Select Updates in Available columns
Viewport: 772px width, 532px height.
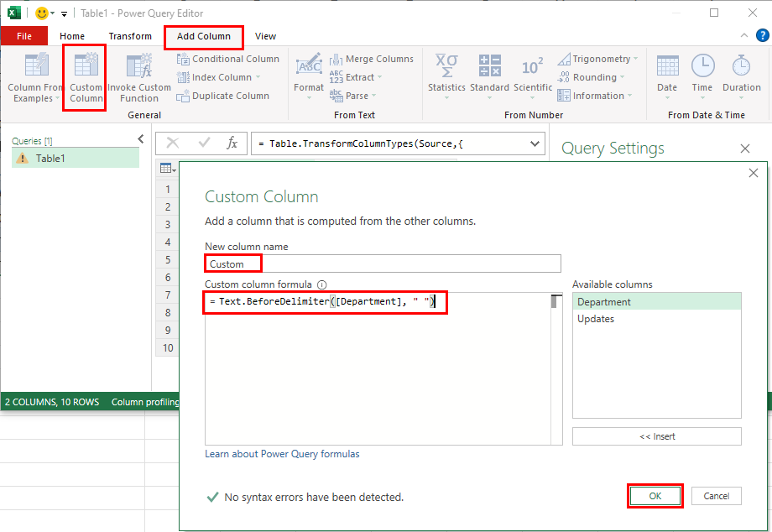pos(657,319)
